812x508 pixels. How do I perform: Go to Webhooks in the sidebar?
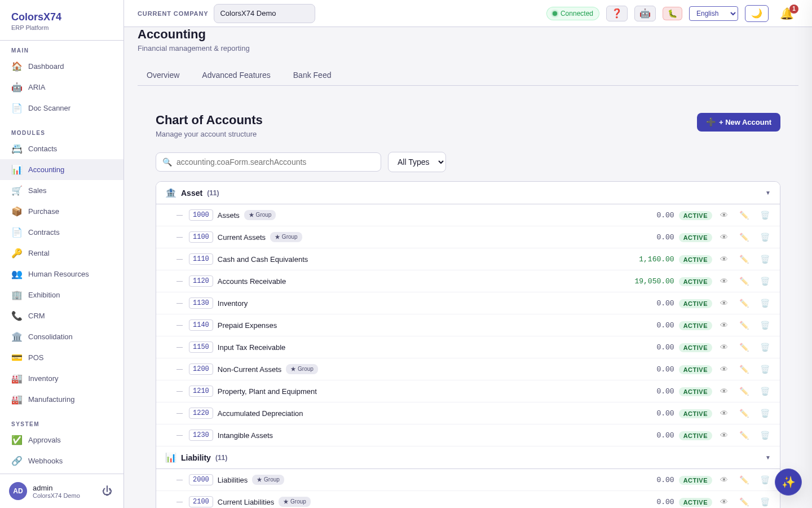coord(62,461)
